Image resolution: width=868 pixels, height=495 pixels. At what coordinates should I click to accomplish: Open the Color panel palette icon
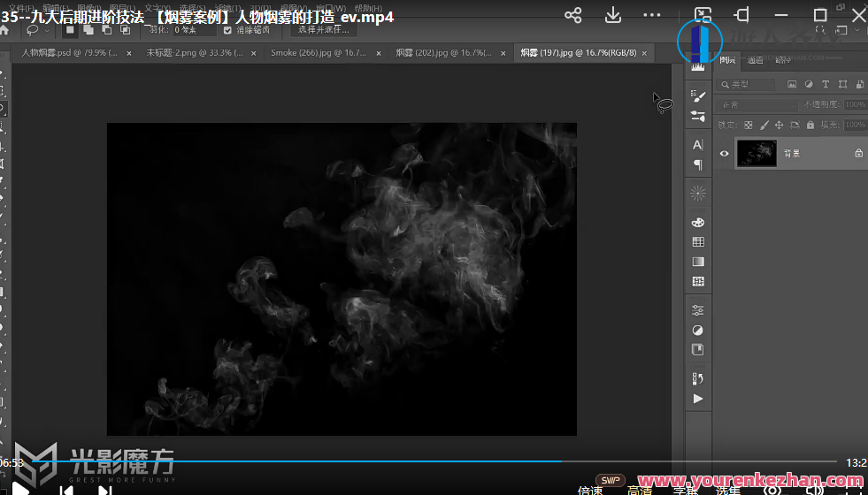click(x=698, y=223)
